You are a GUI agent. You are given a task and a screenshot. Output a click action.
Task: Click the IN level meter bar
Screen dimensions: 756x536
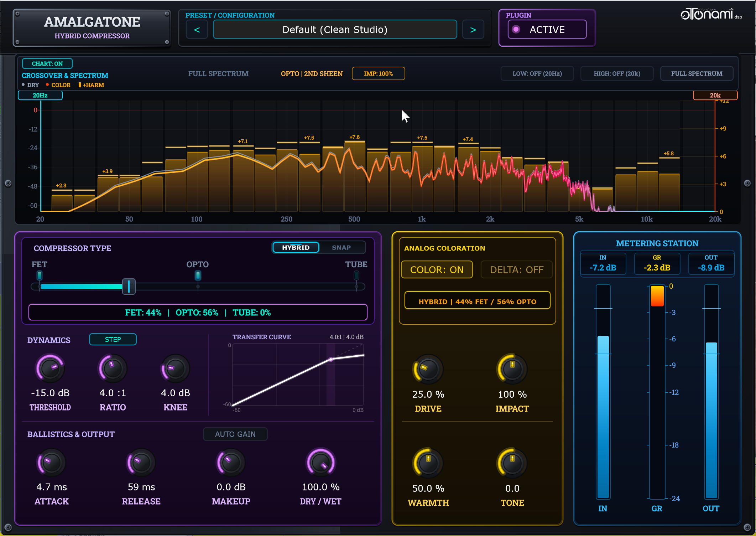[x=603, y=392]
